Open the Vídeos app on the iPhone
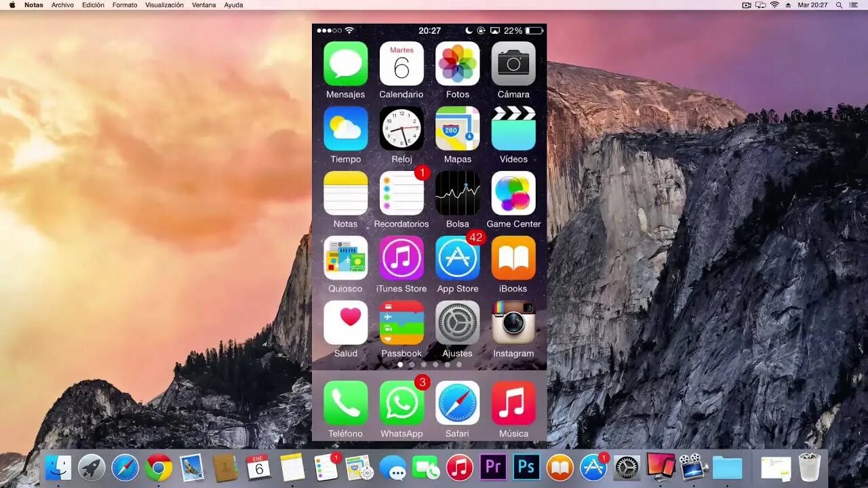 click(513, 128)
